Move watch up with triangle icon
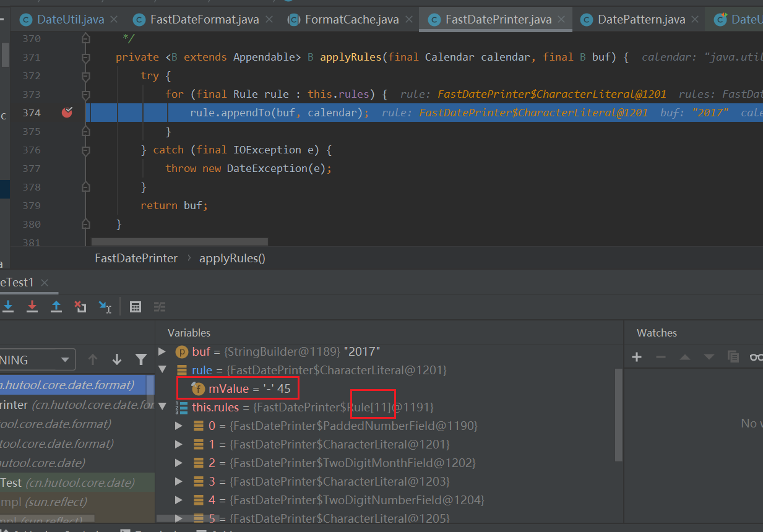 [x=685, y=357]
